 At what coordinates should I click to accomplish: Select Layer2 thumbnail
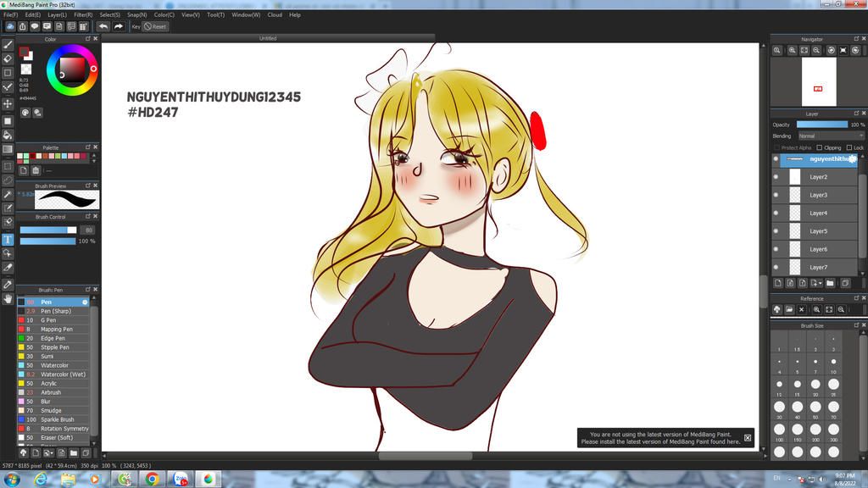coord(795,177)
